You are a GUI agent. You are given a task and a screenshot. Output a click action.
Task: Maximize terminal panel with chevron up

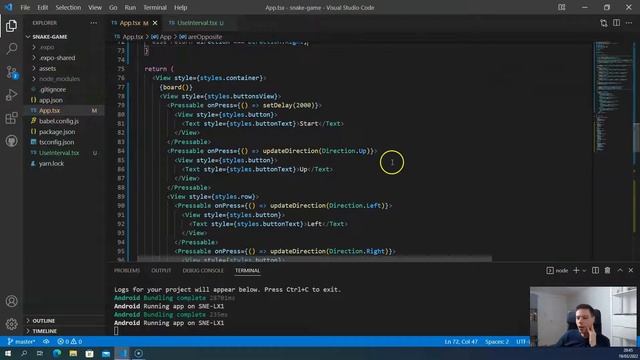point(620,270)
